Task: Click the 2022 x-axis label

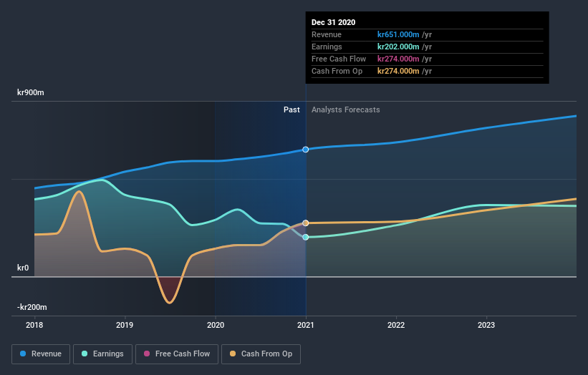Action: [x=396, y=325]
